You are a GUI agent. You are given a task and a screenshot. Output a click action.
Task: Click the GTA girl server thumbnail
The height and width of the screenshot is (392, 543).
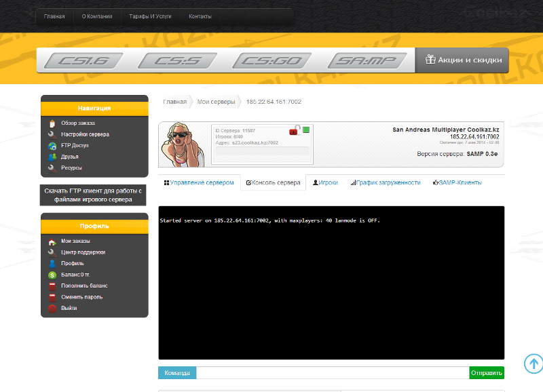pos(183,144)
